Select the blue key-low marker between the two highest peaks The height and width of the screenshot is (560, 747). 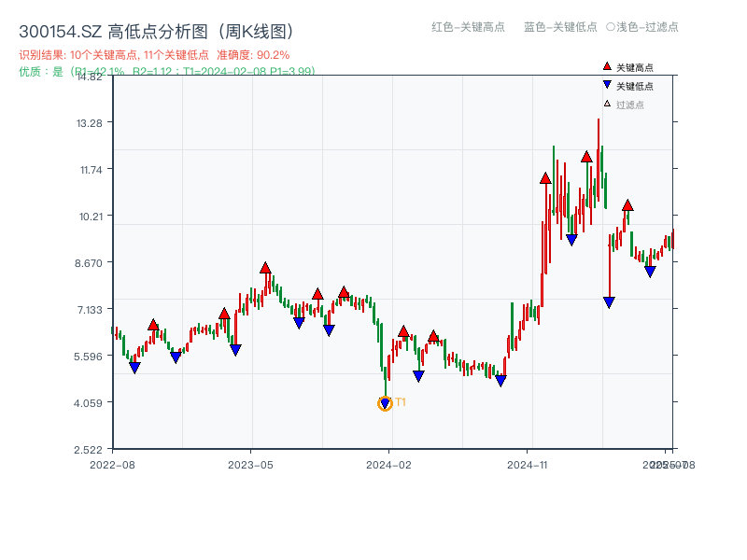point(571,240)
